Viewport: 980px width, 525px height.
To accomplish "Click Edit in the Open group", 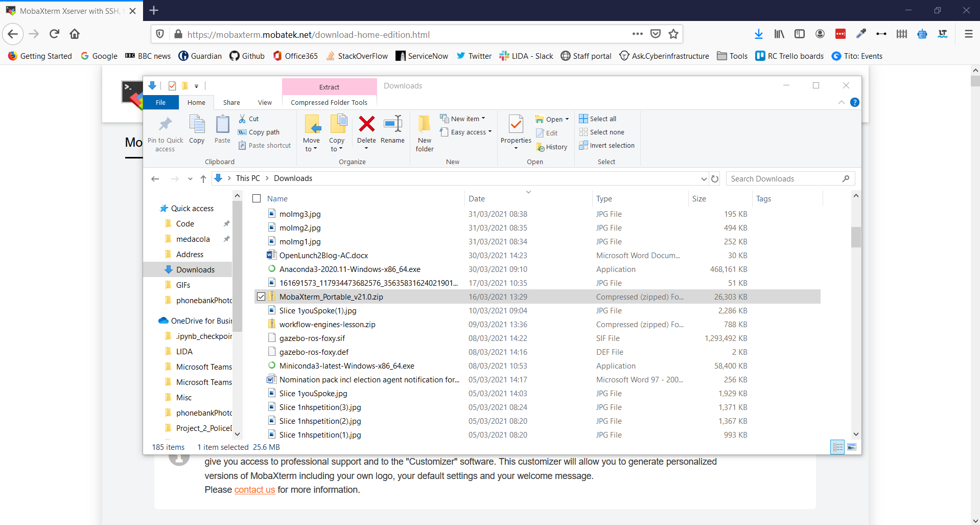I will click(547, 133).
